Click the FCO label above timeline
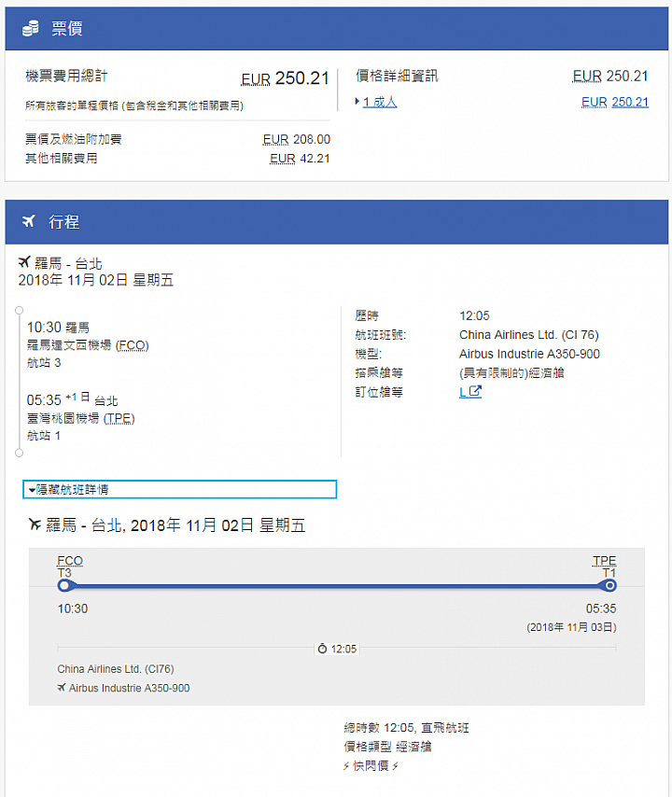The height and width of the screenshot is (797, 672). (x=70, y=561)
